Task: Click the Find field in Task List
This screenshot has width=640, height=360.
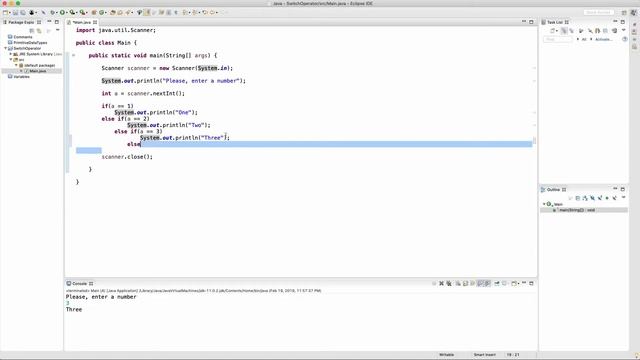Action: coord(558,39)
